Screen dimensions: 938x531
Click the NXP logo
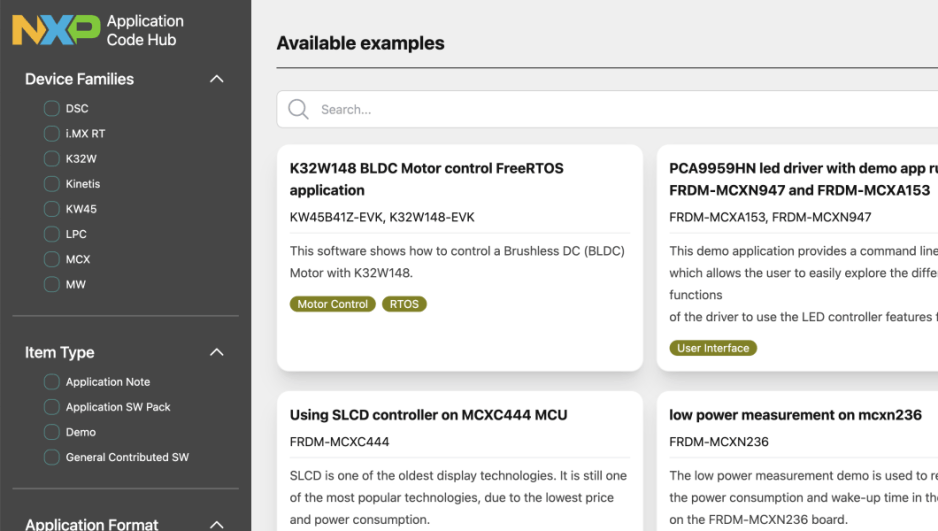click(x=56, y=30)
